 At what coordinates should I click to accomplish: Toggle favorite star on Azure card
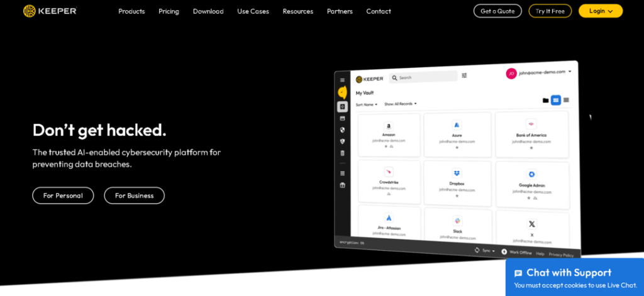pos(457,148)
